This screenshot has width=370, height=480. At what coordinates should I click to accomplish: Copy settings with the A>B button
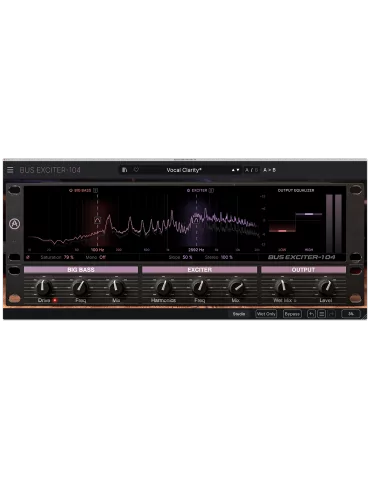tap(269, 170)
